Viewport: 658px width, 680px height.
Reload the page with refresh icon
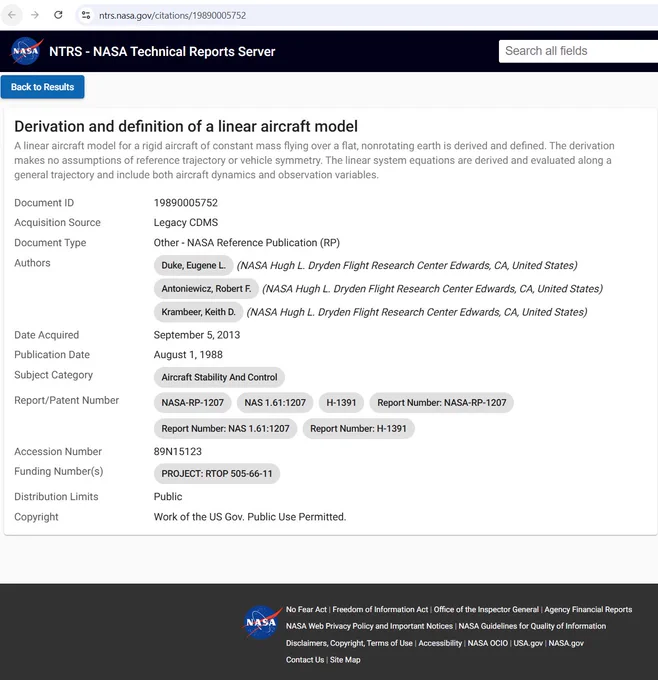pyautogui.click(x=58, y=15)
